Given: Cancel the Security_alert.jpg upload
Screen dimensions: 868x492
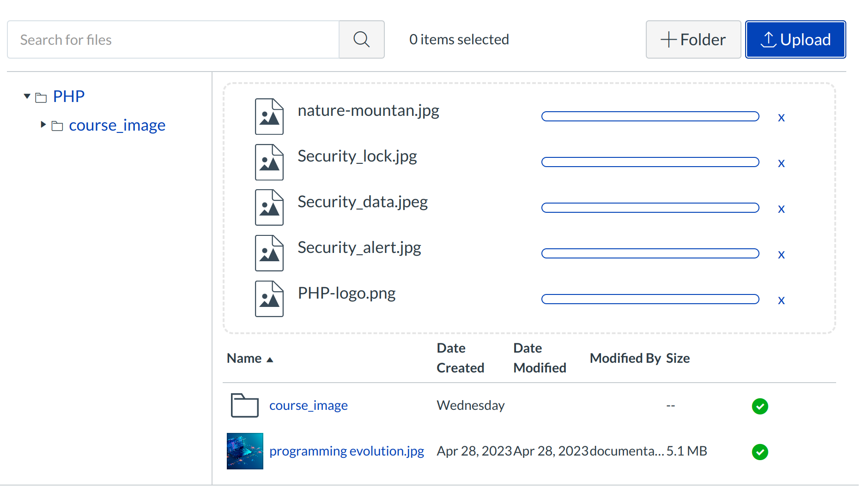Looking at the screenshot, I should pos(781,254).
